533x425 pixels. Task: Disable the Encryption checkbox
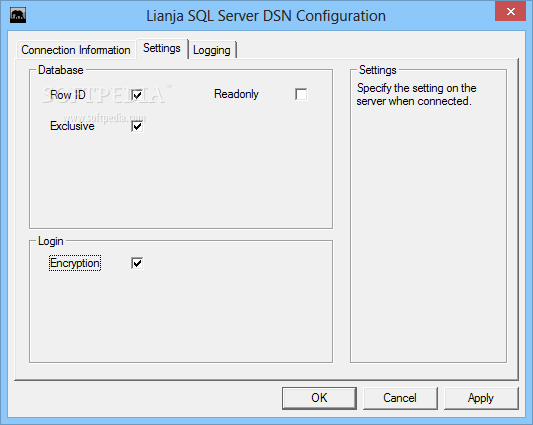(x=137, y=263)
